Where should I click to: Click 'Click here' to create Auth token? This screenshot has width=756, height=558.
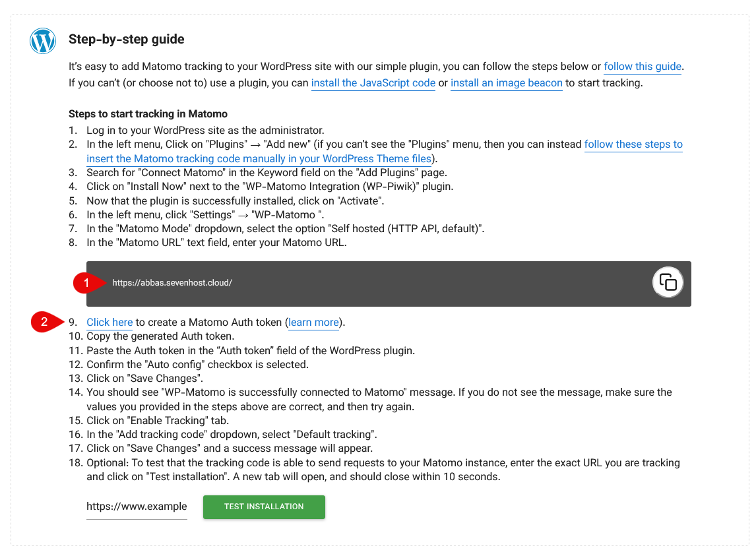[110, 323]
